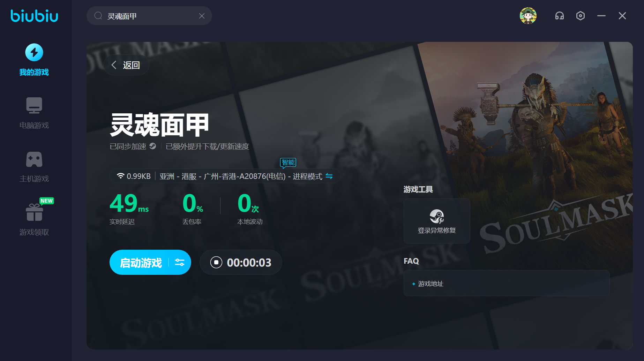Go back using the 返回 button

point(126,65)
